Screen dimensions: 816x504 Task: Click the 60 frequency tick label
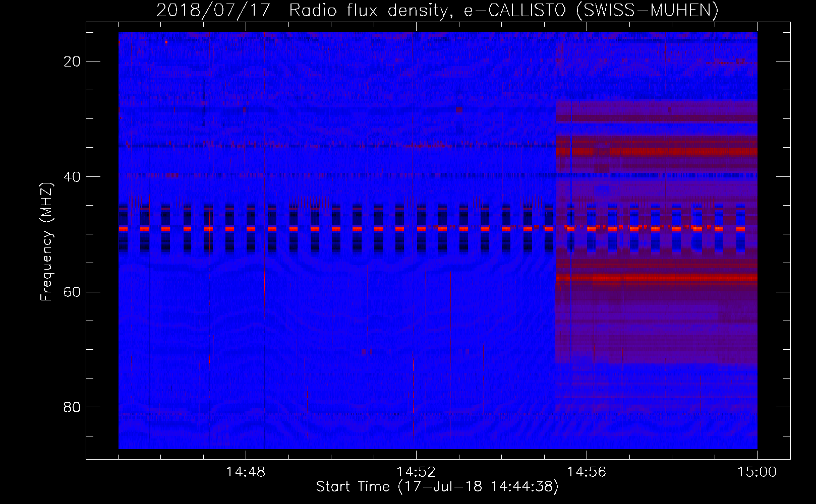pyautogui.click(x=72, y=292)
